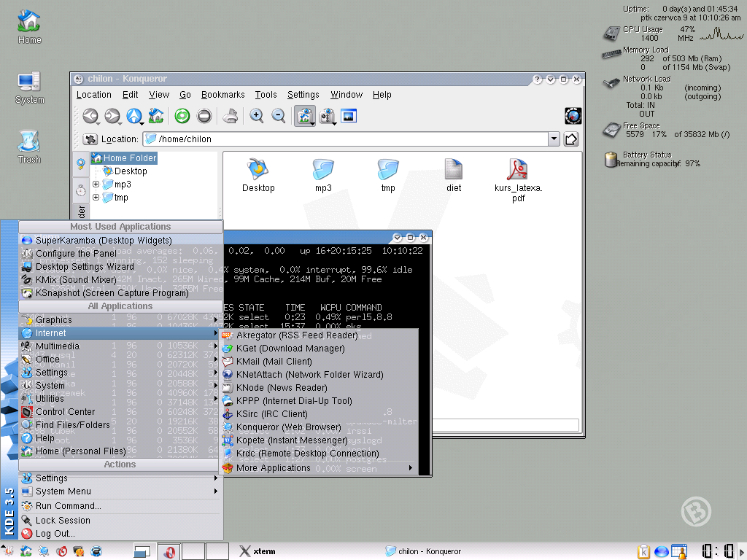Choose Run Command... from the Actions section
This screenshot has width=747, height=560.
[x=68, y=506]
